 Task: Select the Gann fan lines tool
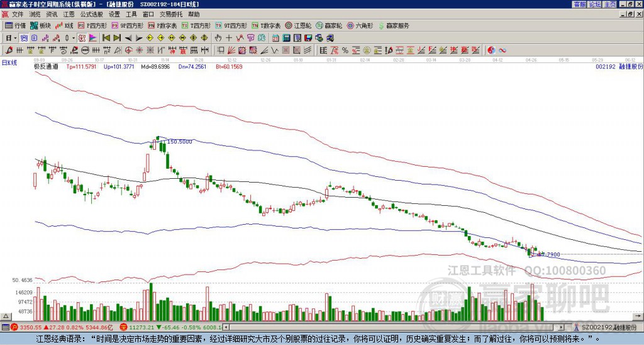231,50
